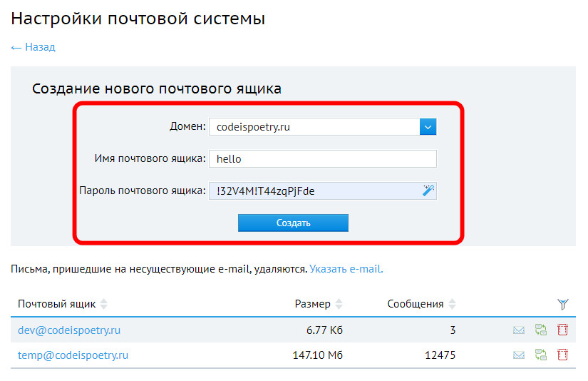588x381 pixels.
Task: Open the temp@codeispoetry.ru mailbox link
Action: pyautogui.click(x=73, y=355)
